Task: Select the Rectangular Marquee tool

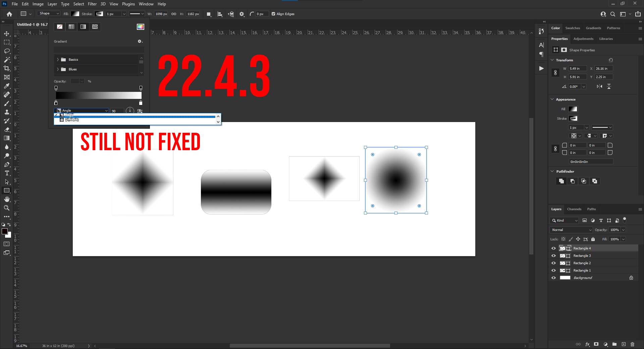Action: point(7,42)
